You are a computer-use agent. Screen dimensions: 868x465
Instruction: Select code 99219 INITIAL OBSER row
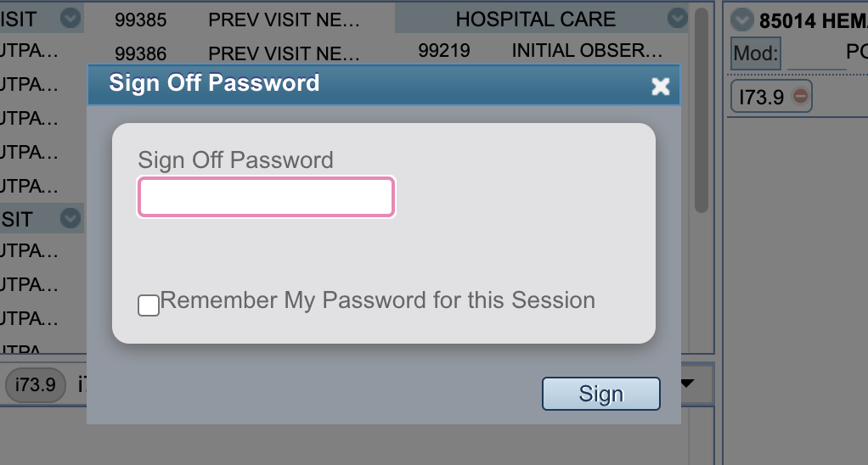tap(540, 51)
